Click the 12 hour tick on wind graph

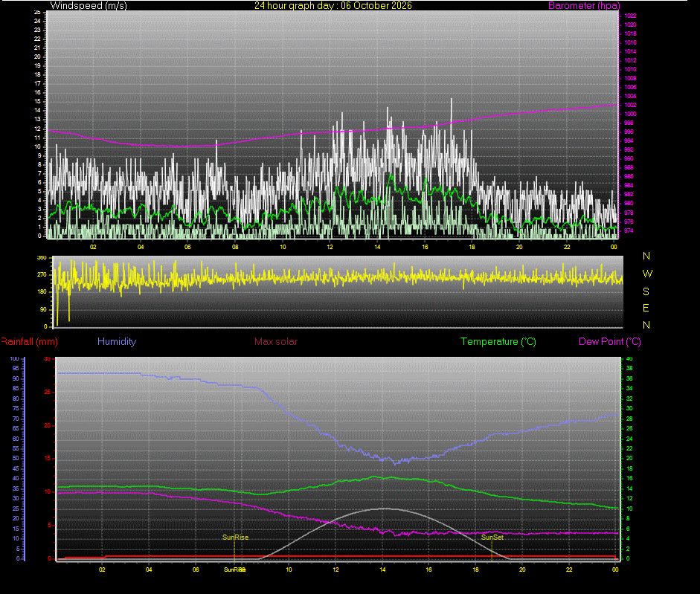point(330,247)
